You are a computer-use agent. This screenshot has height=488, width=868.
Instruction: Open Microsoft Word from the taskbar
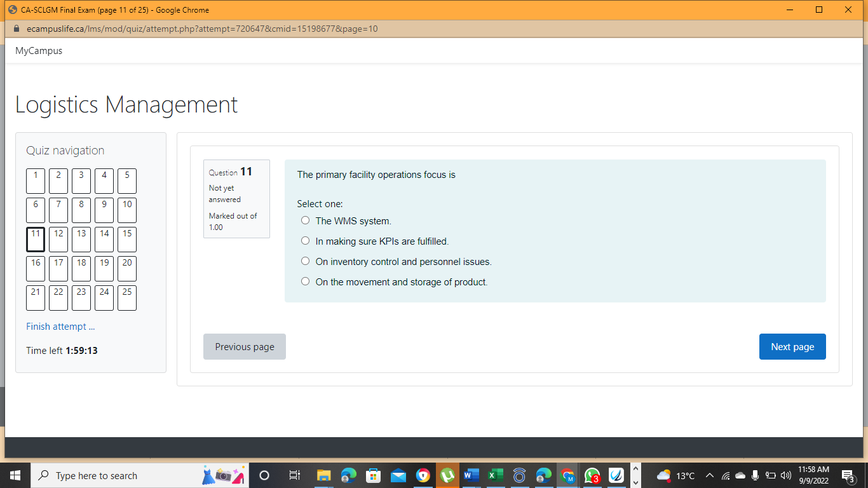click(x=471, y=475)
